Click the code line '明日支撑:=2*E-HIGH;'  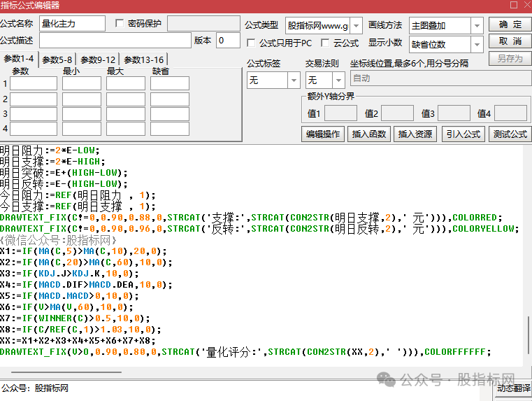pos(52,162)
